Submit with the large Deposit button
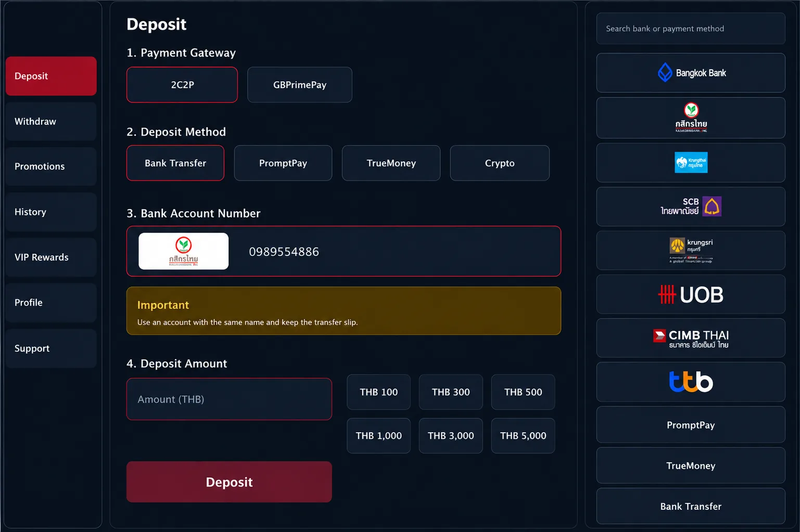800x532 pixels. 229,482
